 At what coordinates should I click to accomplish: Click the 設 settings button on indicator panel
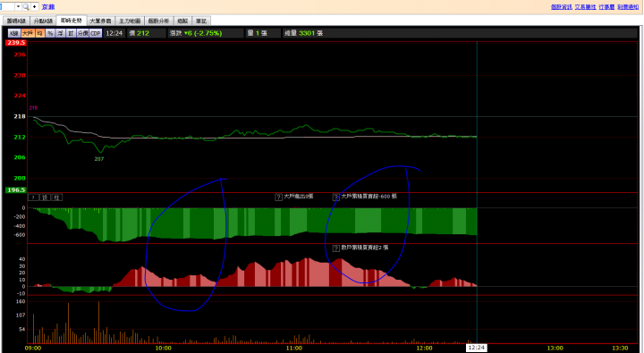(x=46, y=198)
